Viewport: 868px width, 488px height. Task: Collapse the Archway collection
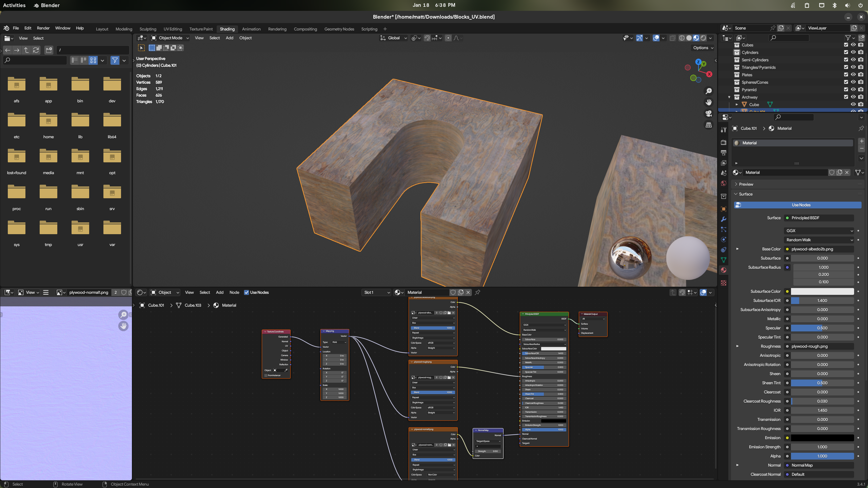[729, 97]
